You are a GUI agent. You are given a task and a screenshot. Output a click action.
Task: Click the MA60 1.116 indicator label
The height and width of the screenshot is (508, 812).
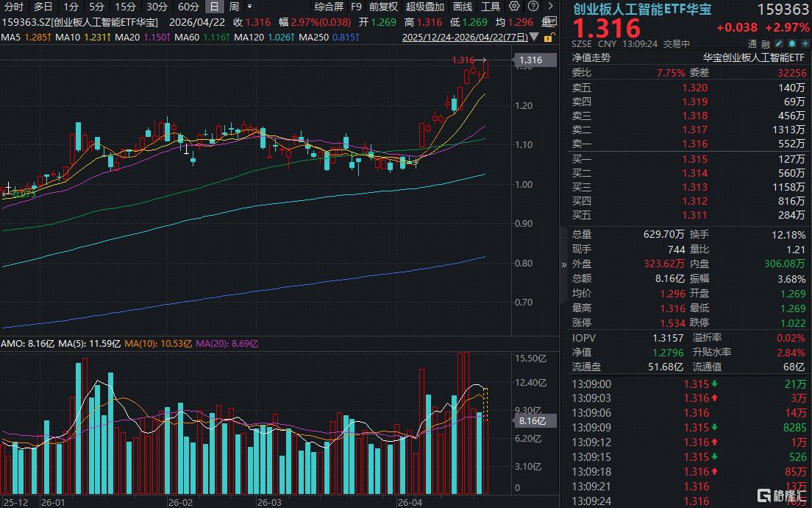(202, 38)
